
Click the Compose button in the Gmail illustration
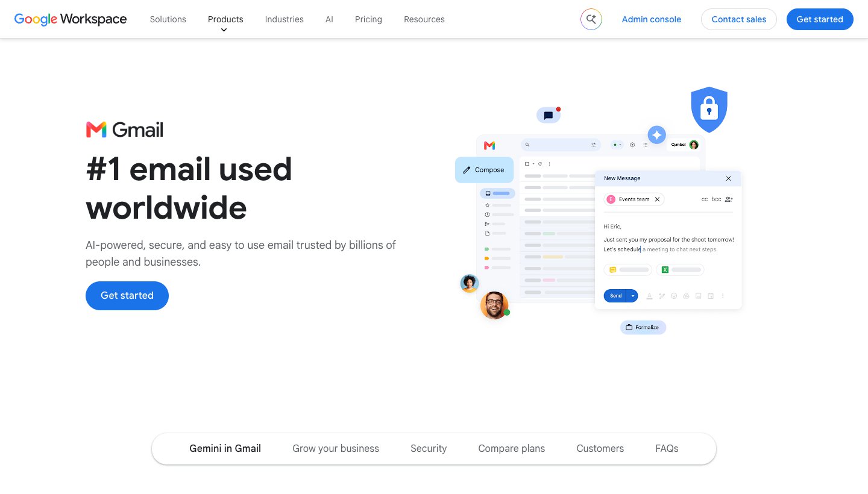pos(484,170)
